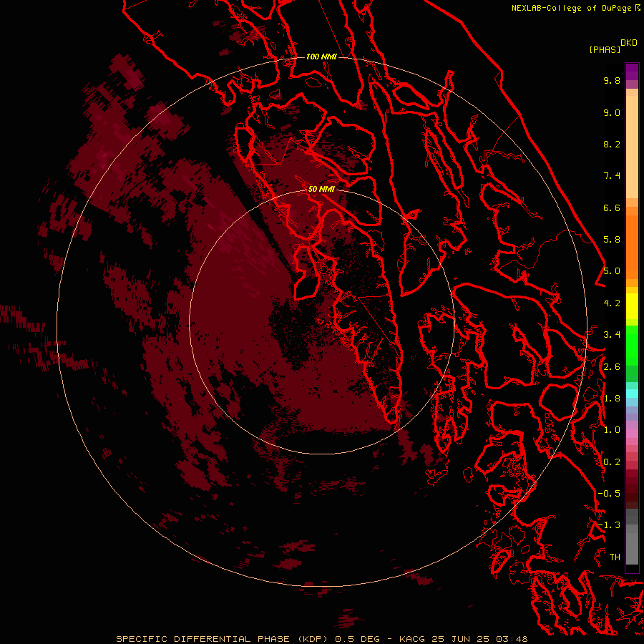Click the 5.0 legend value
Image resolution: width=644 pixels, height=644 pixels.
click(612, 271)
